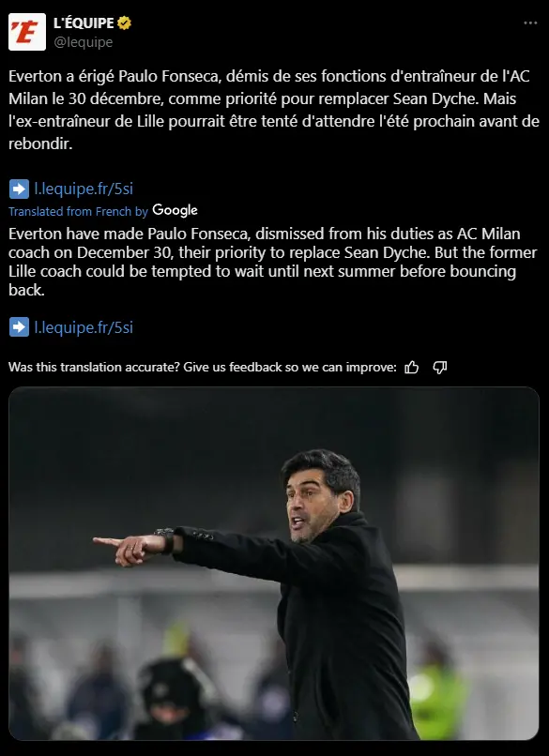Open the photo of the pointing coach
This screenshot has height=756, width=549.
274,564
